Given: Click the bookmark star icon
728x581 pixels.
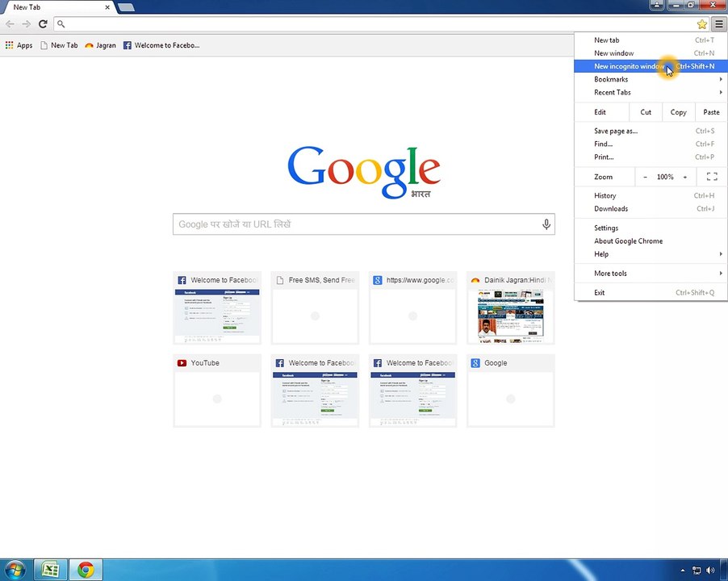Looking at the screenshot, I should [701, 24].
